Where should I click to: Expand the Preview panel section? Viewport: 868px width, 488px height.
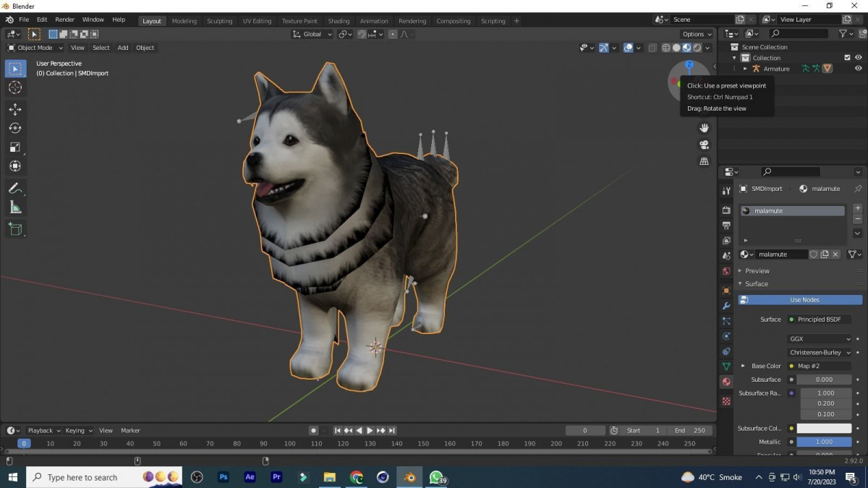[757, 271]
